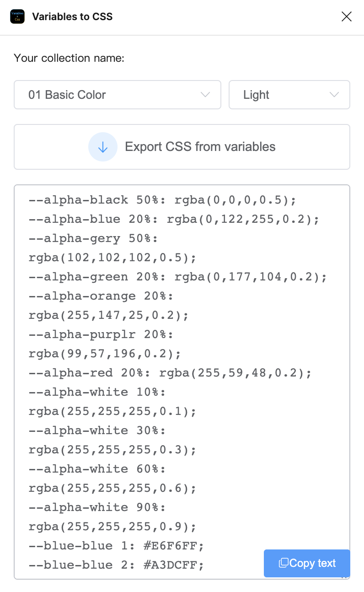Click the copy icon inside Copy text

tap(284, 563)
